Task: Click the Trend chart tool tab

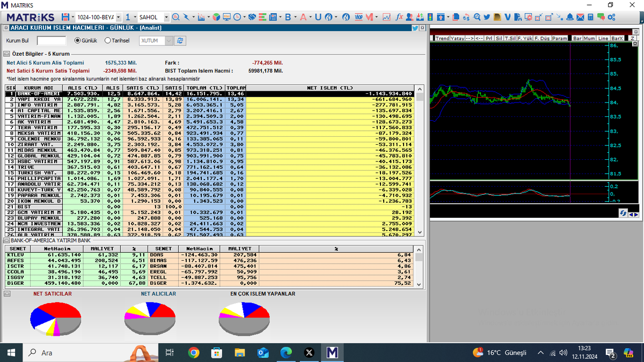Action: (x=442, y=39)
